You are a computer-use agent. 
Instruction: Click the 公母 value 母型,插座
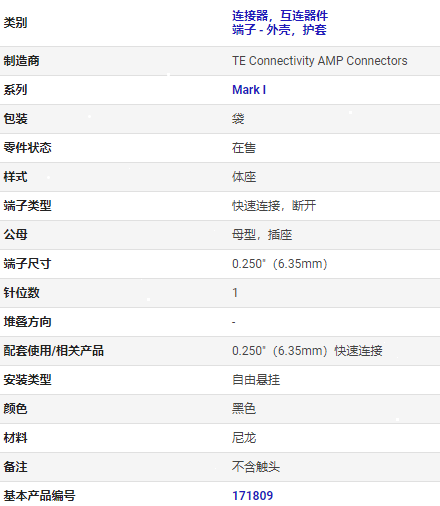(x=262, y=235)
